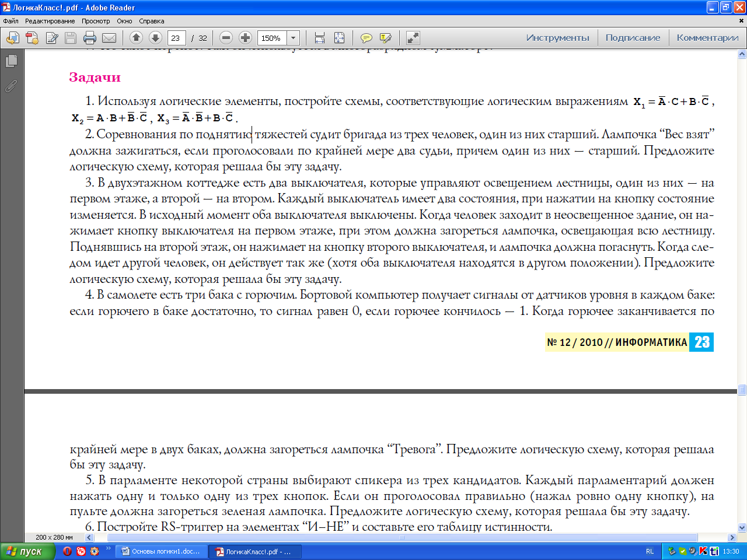Open the Окно menu

[x=124, y=21]
